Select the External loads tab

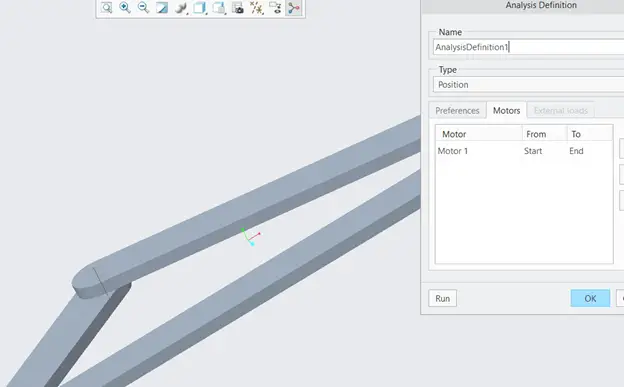561,111
